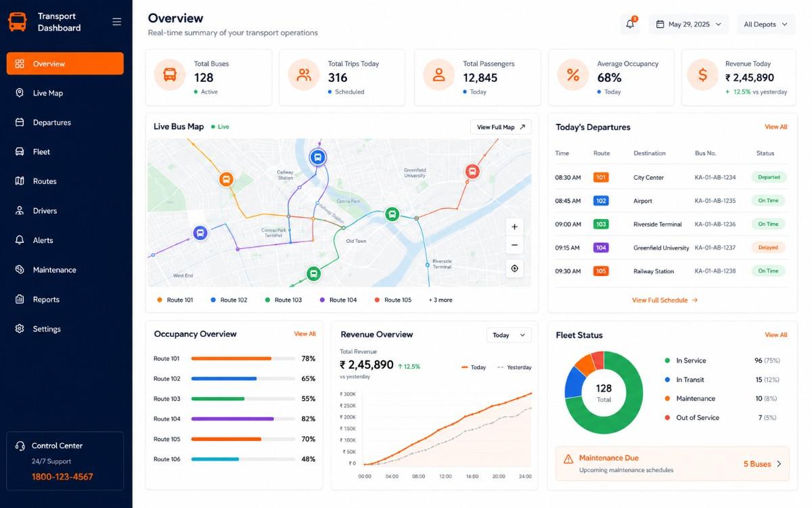Select the blue bus marker near Railway Station
Image resolution: width=812 pixels, height=508 pixels.
click(317, 158)
